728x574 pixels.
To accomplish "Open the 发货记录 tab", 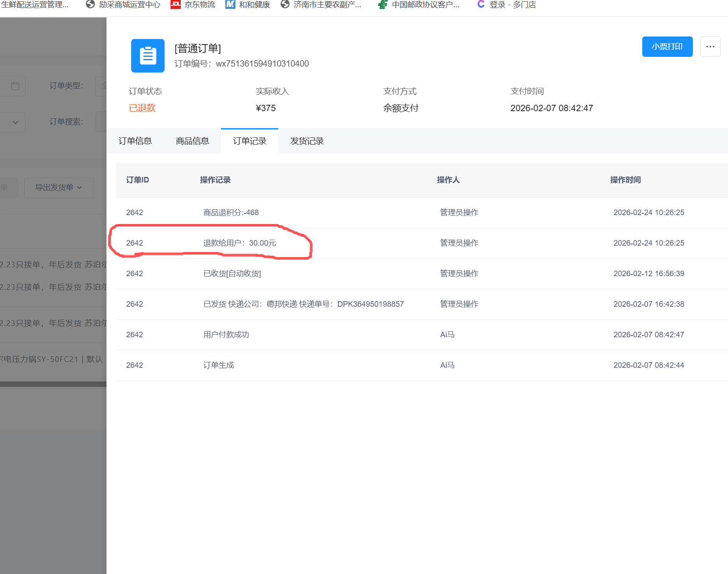I will pyautogui.click(x=307, y=141).
